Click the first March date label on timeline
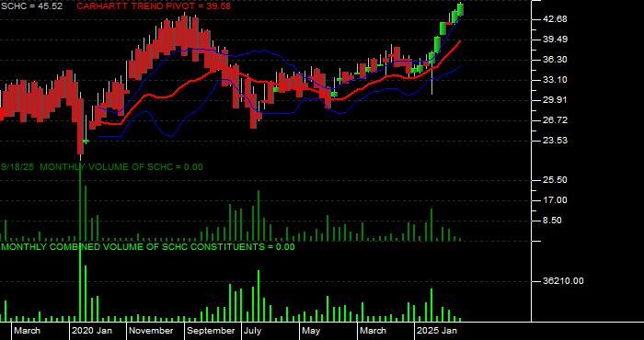644x340 pixels. pos(27,331)
